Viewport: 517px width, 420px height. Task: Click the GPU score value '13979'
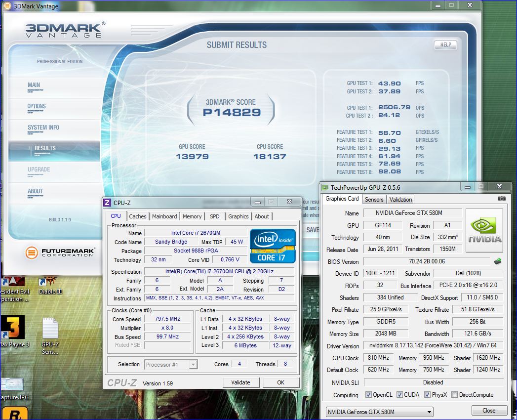192,156
